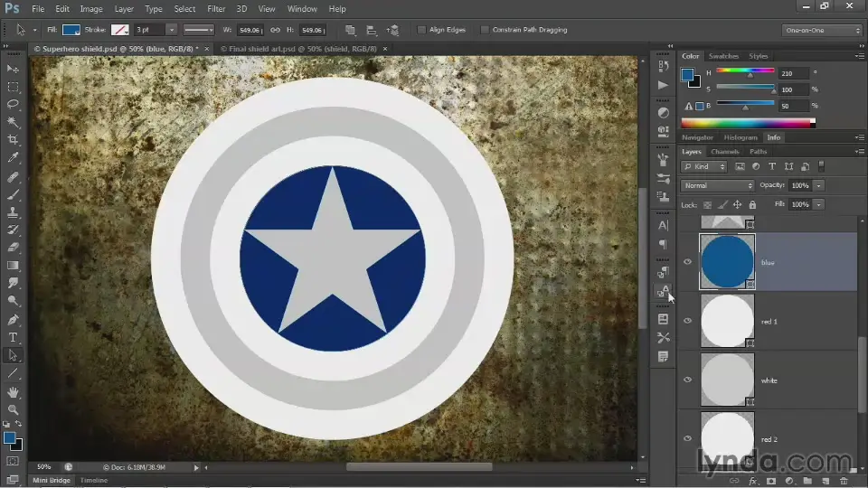Hide the white layer

tap(687, 380)
